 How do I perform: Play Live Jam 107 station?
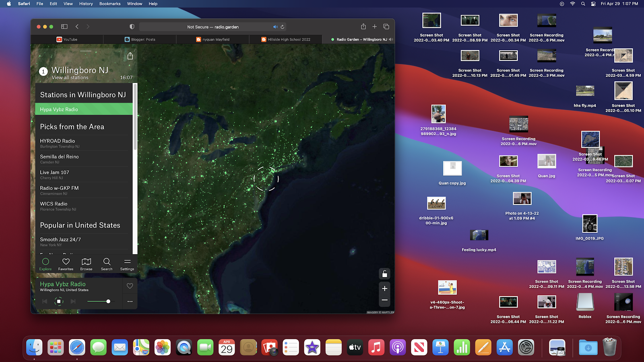pos(84,175)
